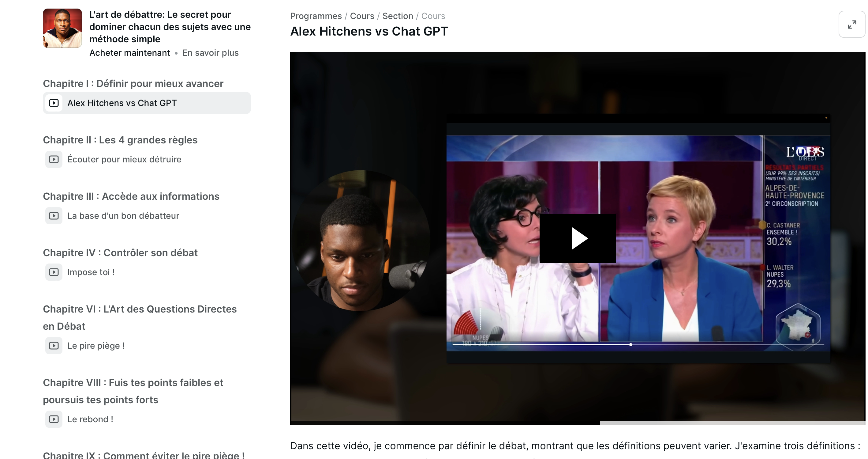Play the video with the center play button
868x459 pixels.
tap(578, 238)
